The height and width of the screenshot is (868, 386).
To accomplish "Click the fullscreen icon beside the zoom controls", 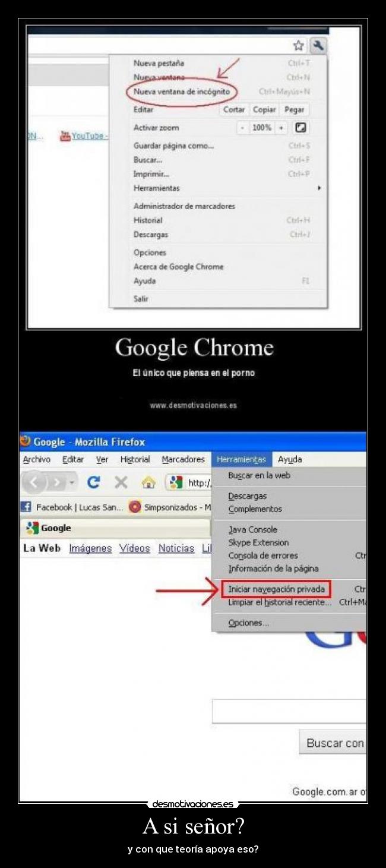I will [301, 128].
